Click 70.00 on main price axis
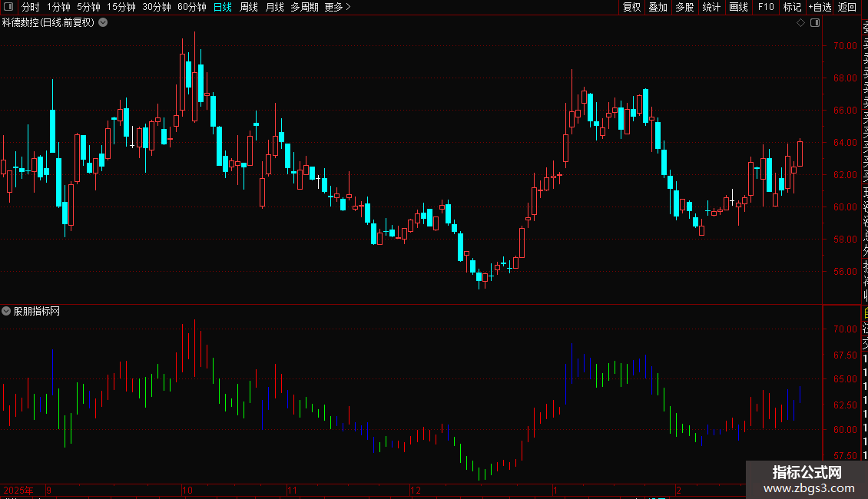This screenshot has height=499, width=868. 845,46
